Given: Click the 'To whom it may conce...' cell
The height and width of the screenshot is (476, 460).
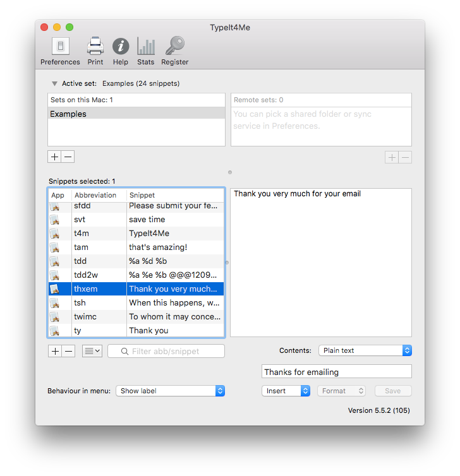Looking at the screenshot, I should tap(175, 317).
